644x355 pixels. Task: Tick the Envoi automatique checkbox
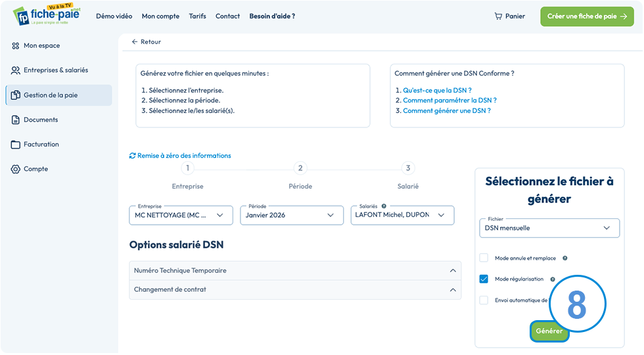(x=484, y=300)
